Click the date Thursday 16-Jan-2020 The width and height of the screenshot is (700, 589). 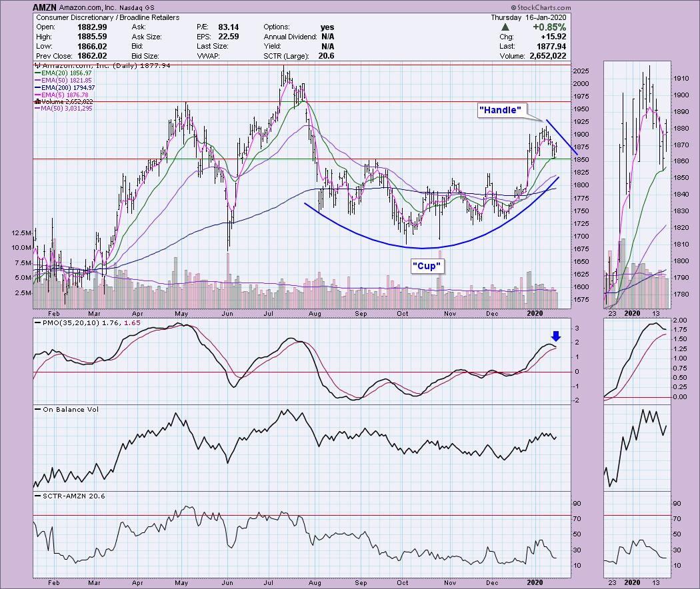(x=529, y=17)
